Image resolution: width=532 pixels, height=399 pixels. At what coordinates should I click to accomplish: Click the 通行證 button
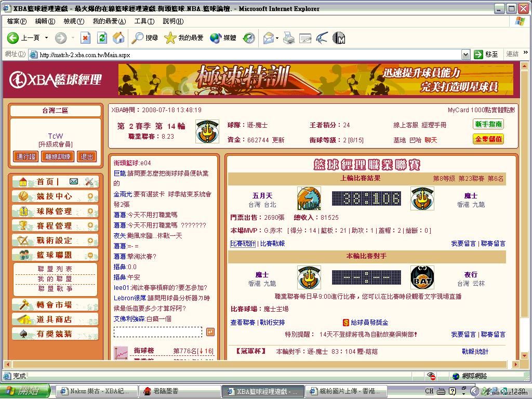point(26,156)
